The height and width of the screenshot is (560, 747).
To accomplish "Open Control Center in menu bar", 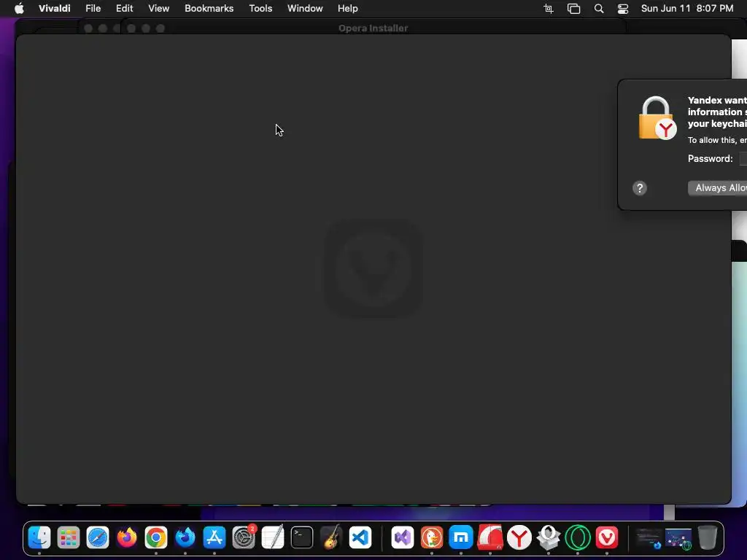I will tap(623, 9).
